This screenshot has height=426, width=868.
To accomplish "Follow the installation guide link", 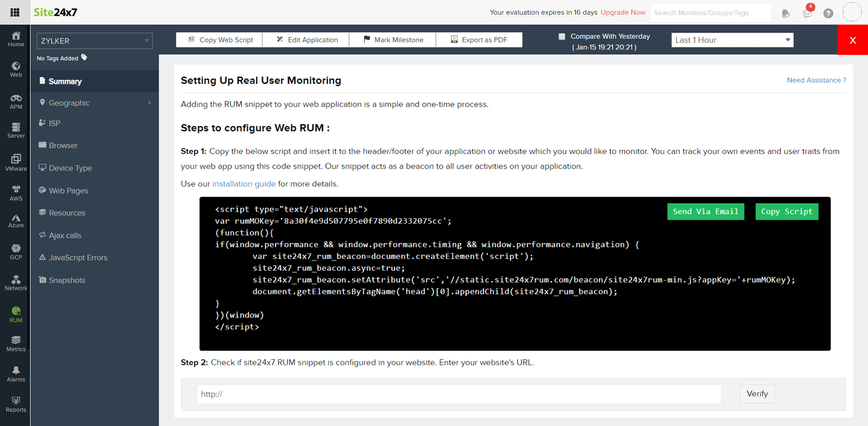I will (x=244, y=184).
